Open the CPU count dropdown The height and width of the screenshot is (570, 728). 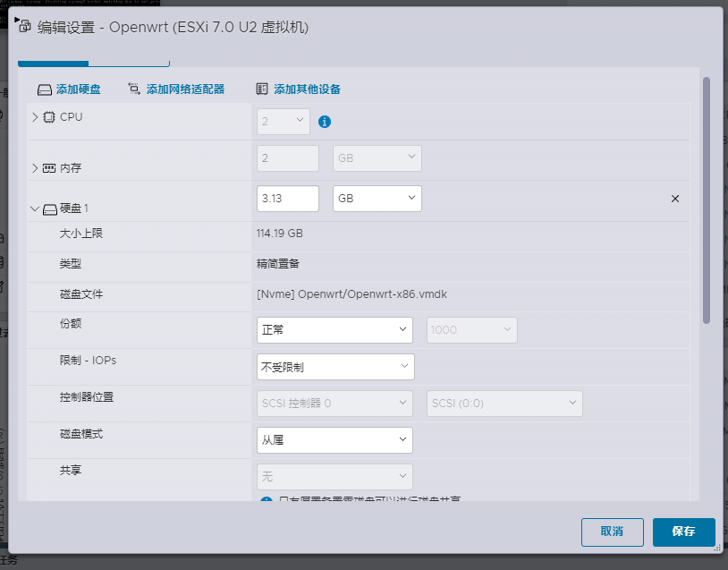[284, 122]
